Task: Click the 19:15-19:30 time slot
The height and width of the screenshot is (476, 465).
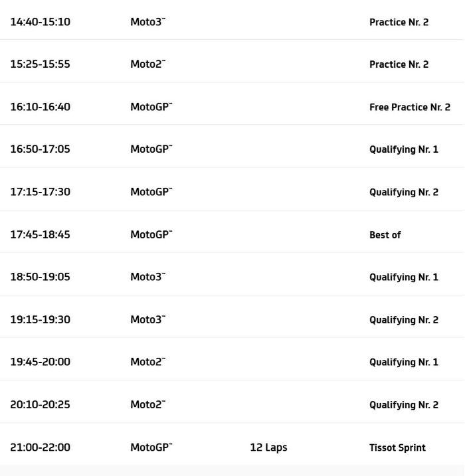Action: tap(40, 319)
